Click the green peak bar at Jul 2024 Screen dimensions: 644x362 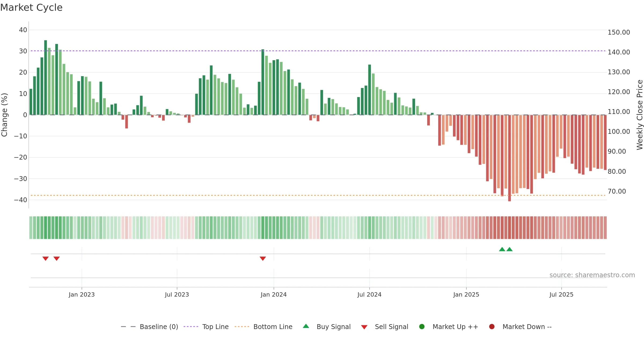coord(369,90)
